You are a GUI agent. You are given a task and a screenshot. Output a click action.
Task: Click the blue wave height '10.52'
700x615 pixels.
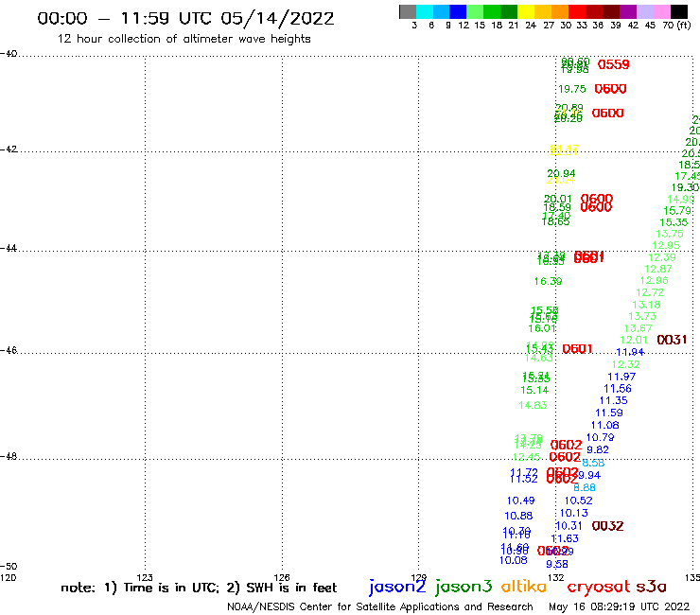pos(579,501)
